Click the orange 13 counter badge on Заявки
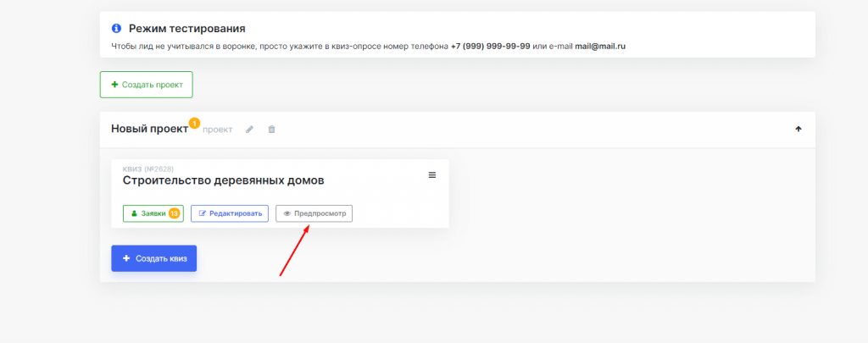 [174, 213]
